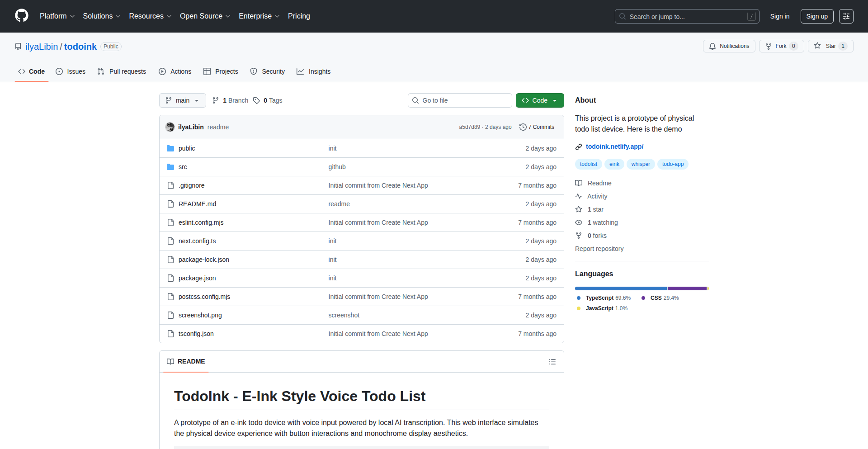Viewport: 868px width, 449px height.
Task: Select the whisper topic tag
Action: 640,164
